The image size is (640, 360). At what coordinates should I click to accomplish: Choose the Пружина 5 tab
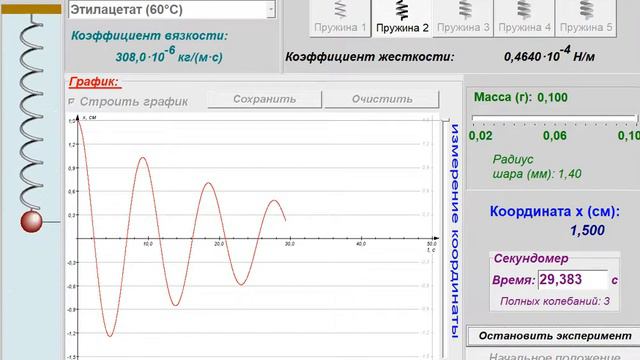pyautogui.click(x=586, y=18)
